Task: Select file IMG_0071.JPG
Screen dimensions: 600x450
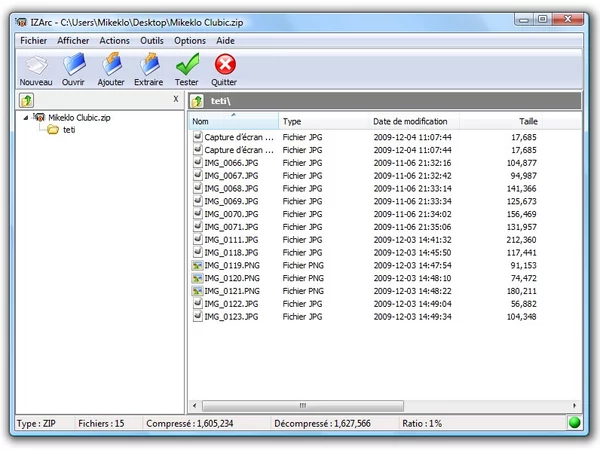Action: click(x=231, y=227)
